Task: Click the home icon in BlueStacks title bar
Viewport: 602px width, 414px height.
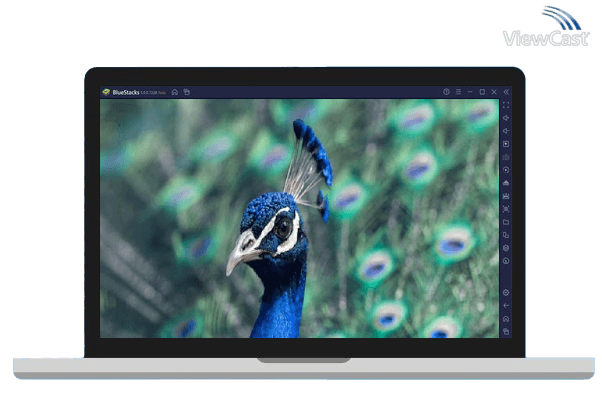Action: click(174, 92)
